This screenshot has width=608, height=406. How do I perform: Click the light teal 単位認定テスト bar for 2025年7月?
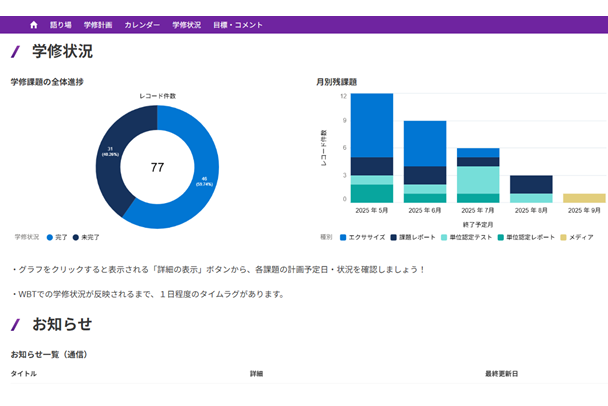click(x=478, y=180)
